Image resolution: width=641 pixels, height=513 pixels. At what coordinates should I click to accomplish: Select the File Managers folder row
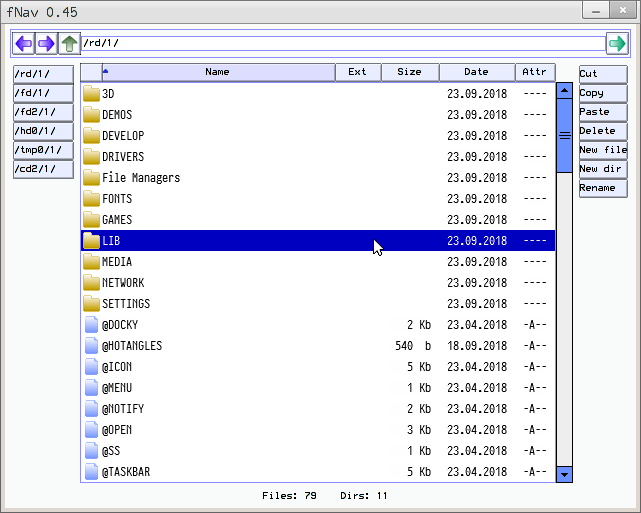[x=300, y=178]
